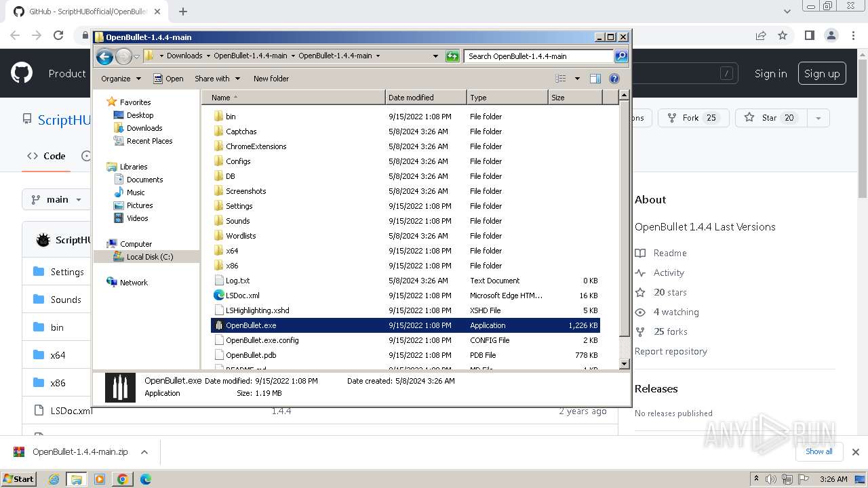Expand the address bar history dropdown

point(435,56)
